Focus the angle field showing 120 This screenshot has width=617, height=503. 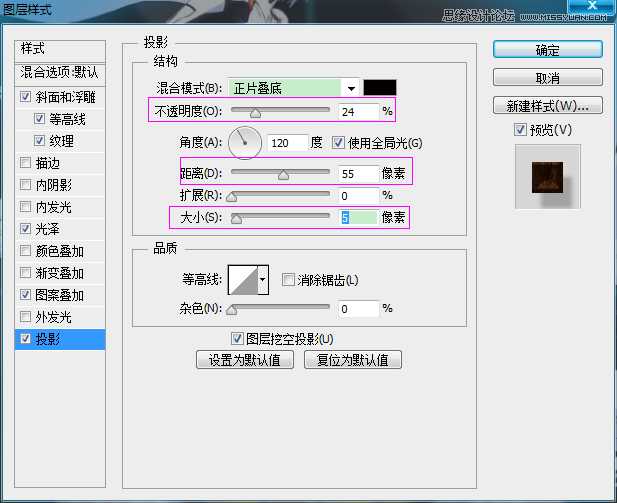pos(287,143)
